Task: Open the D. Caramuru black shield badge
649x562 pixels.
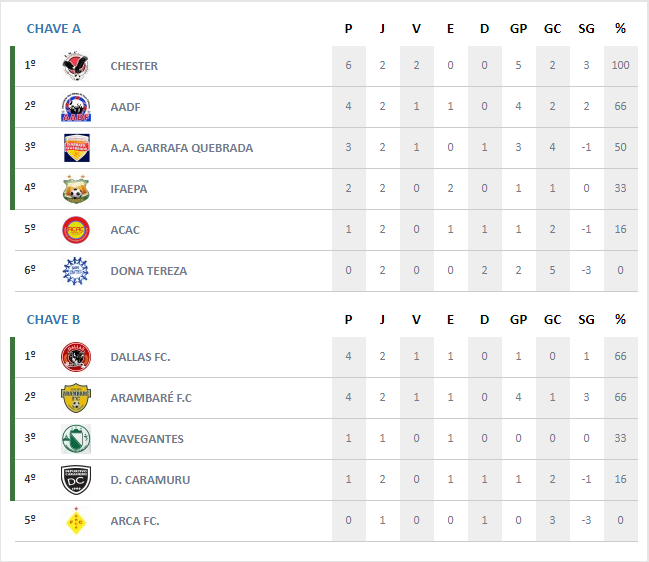Action: point(76,480)
